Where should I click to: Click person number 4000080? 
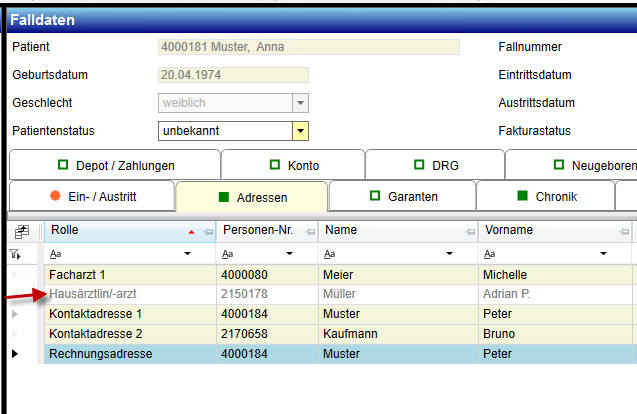244,275
